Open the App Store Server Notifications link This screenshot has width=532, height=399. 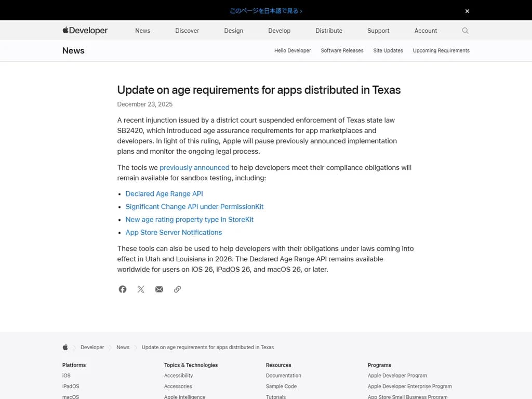coord(174,233)
